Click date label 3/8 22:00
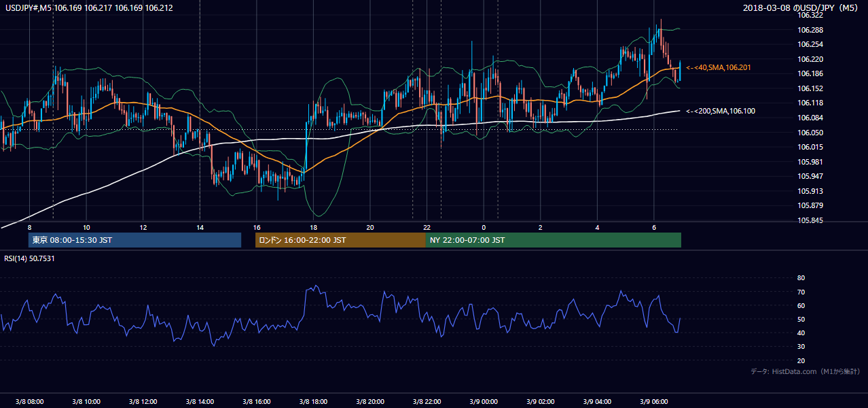Viewport: 868px width, 408px height. pos(427,401)
